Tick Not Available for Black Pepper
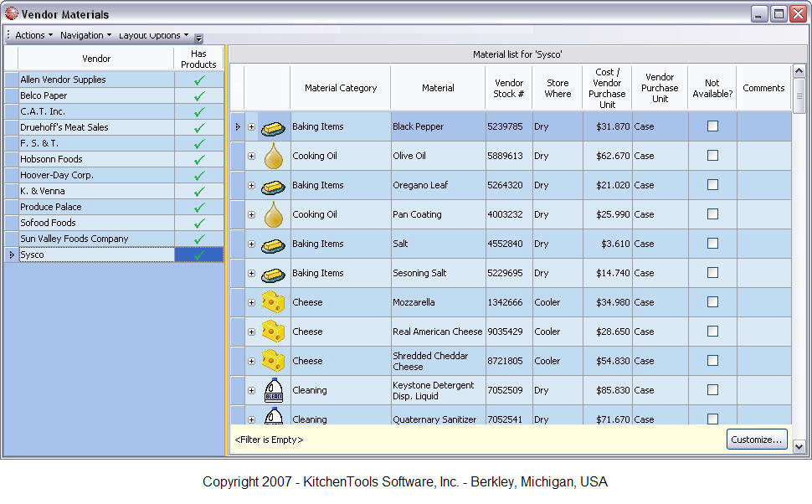 click(x=712, y=126)
